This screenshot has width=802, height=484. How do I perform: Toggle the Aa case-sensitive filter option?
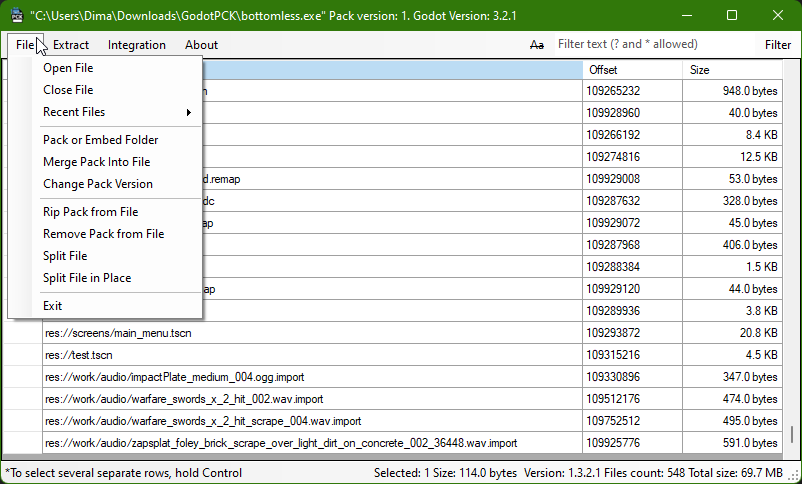537,45
